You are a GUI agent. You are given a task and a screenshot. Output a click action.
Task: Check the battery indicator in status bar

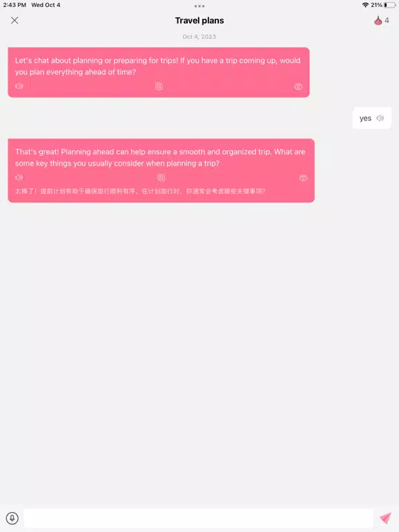389,5
